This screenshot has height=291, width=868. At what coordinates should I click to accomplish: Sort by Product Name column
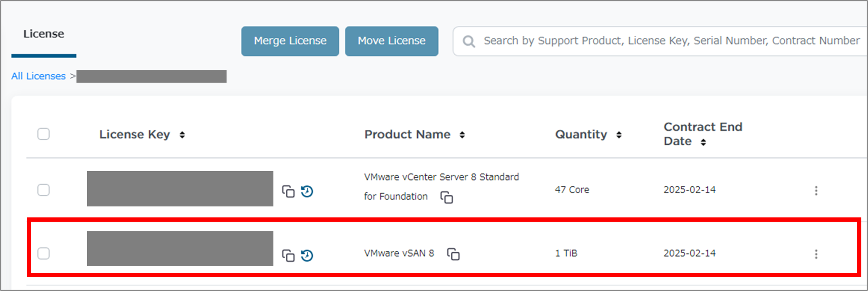(x=462, y=135)
